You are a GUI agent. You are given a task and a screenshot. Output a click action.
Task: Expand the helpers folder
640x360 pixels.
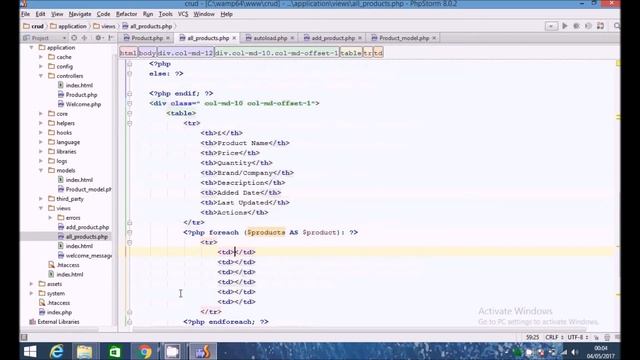point(41,123)
